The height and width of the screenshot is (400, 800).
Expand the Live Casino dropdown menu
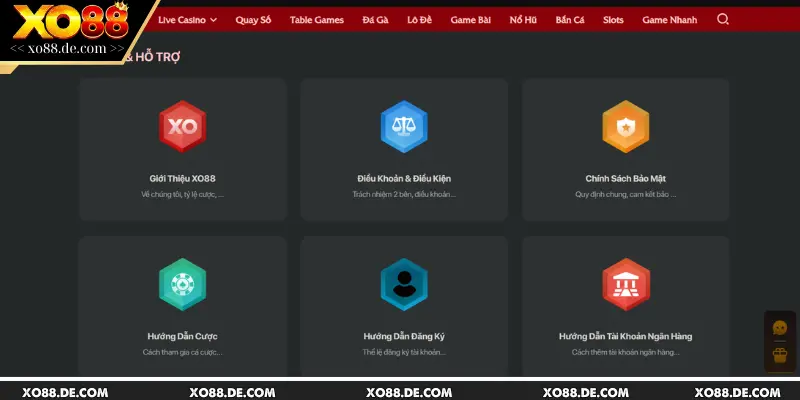click(x=186, y=19)
